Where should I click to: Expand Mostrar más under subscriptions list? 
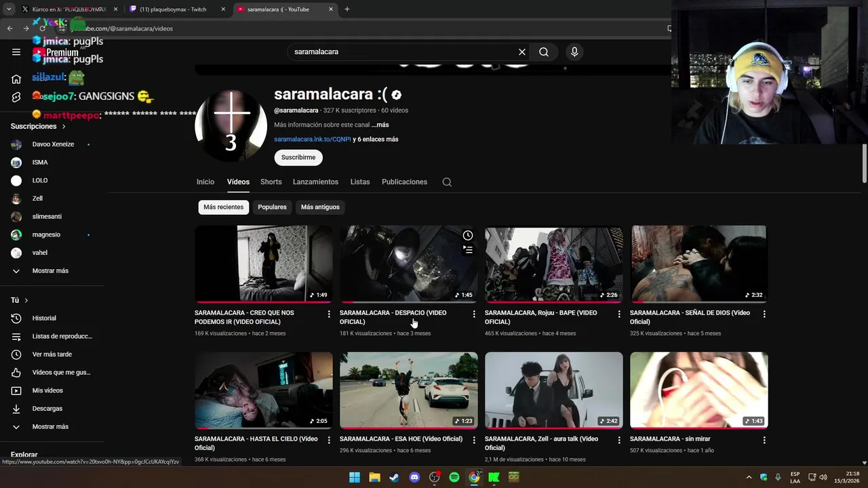tap(52, 270)
